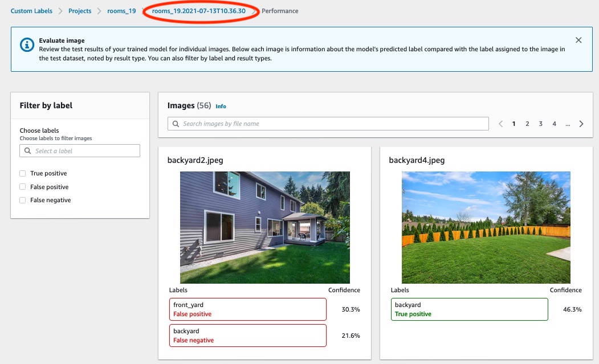Enable the False positive filter checkbox

(24, 187)
